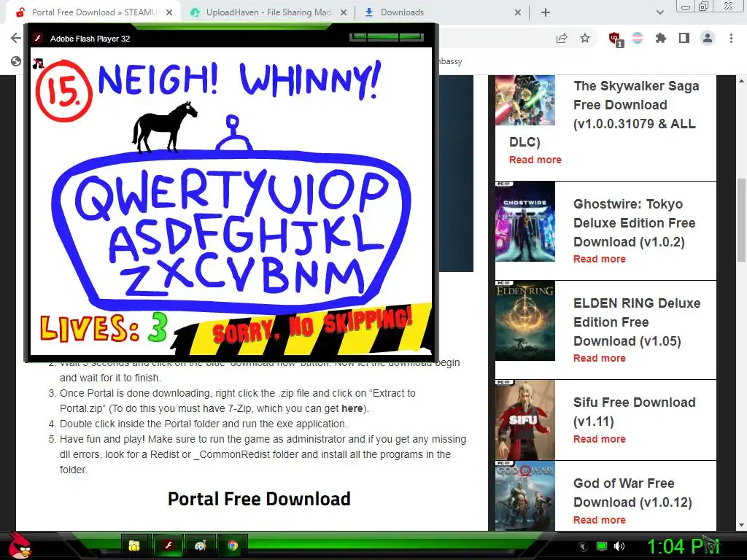This screenshot has height=560, width=747.
Task: Toggle the music note mute icon in game
Action: point(38,64)
